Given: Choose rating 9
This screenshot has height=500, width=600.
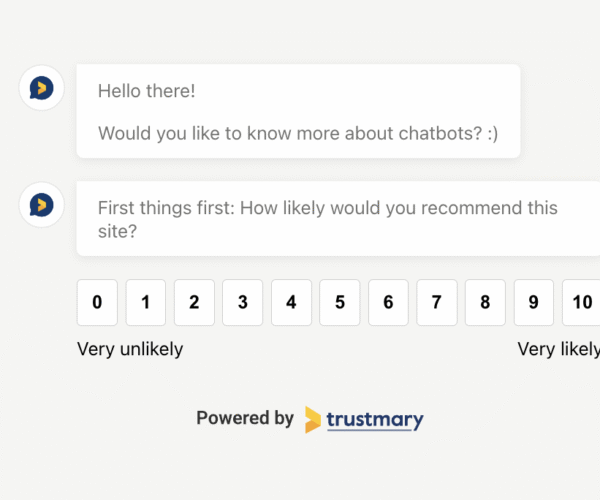Looking at the screenshot, I should [x=534, y=302].
